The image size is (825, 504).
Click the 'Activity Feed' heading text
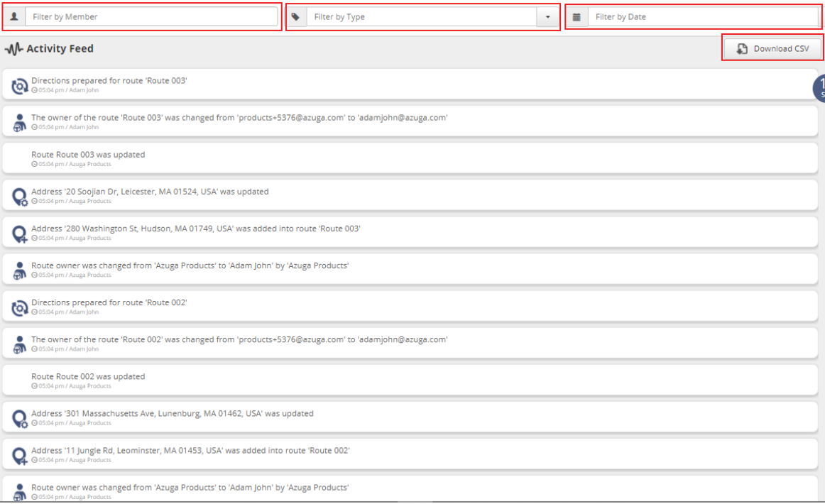pos(60,48)
